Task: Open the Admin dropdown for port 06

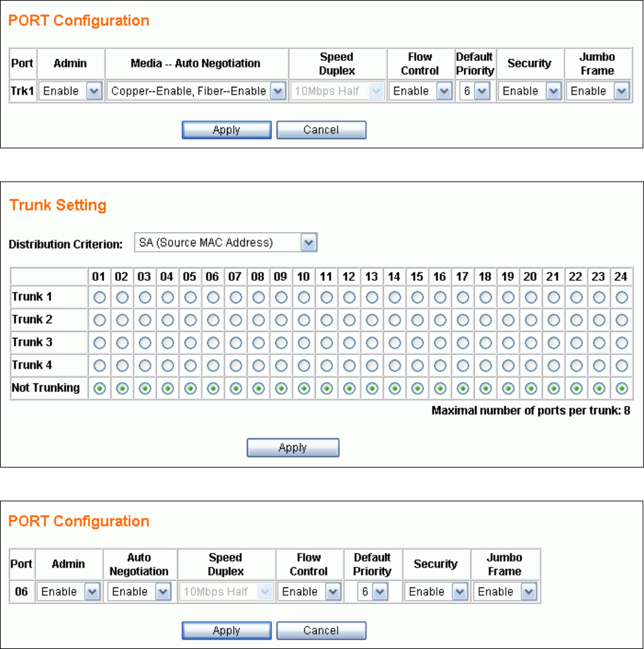Action: point(69,592)
